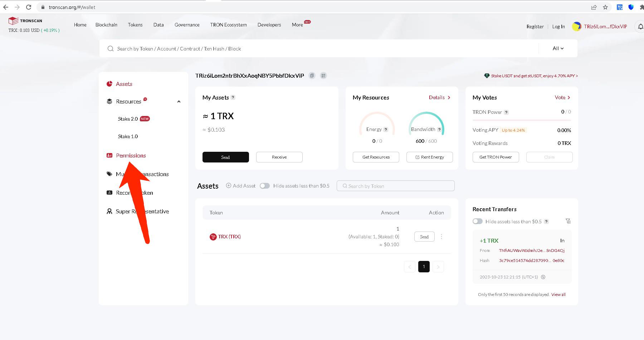The width and height of the screenshot is (644, 340).
Task: Open the Energy help question mark
Action: pos(386,130)
